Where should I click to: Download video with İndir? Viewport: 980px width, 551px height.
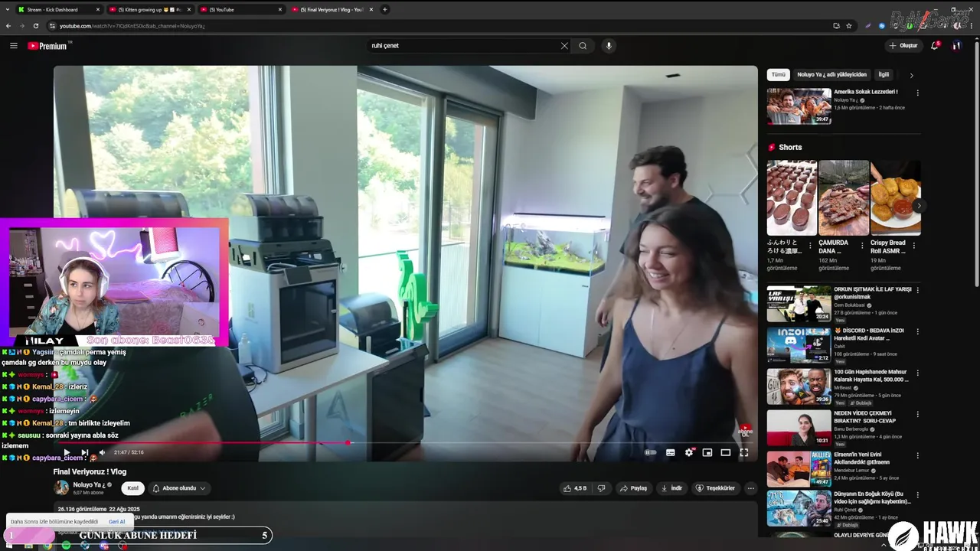click(671, 488)
